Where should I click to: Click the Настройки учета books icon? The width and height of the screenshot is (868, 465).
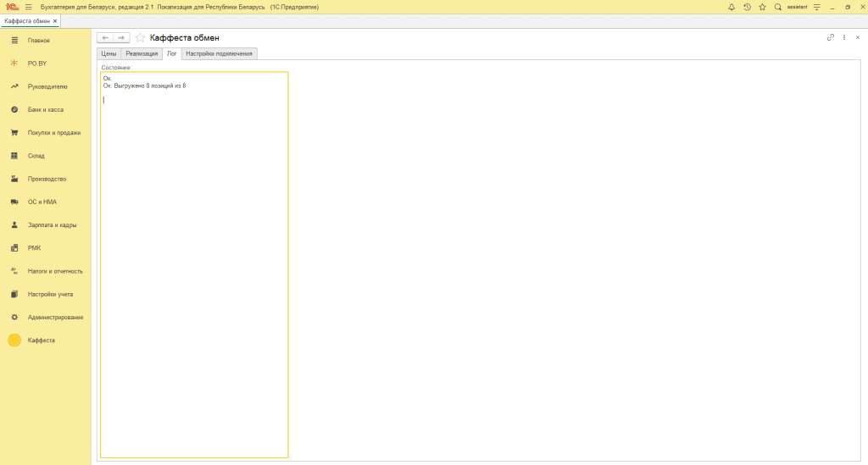pos(14,294)
